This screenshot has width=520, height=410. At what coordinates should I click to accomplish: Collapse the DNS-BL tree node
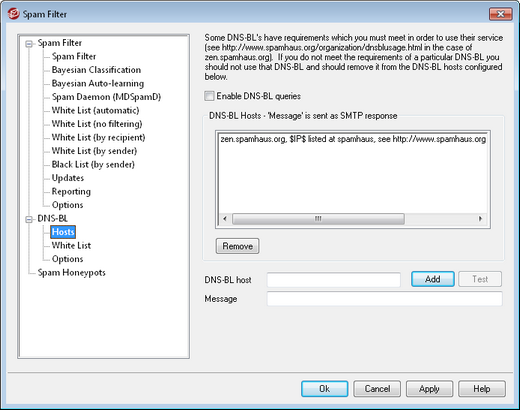pyautogui.click(x=29, y=219)
